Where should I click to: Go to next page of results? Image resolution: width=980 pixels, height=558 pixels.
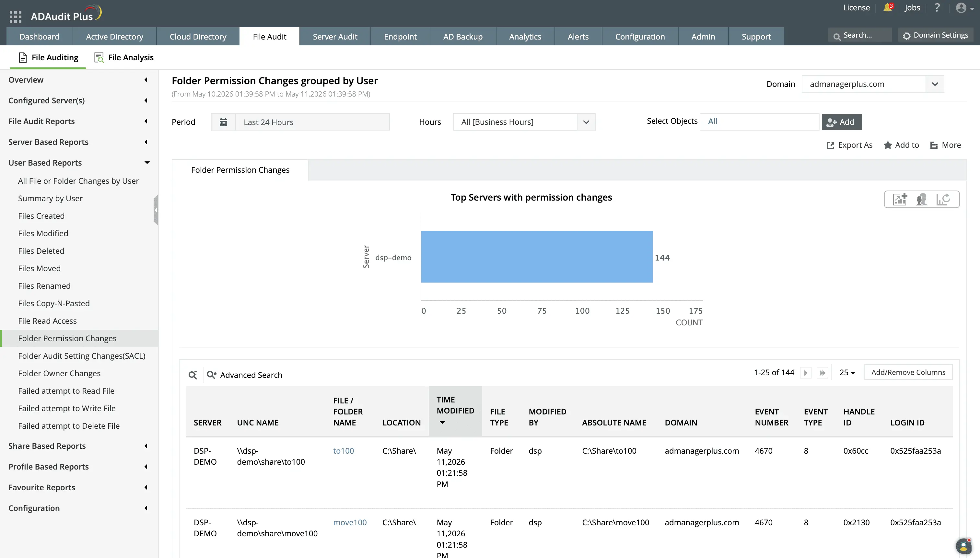[806, 373]
